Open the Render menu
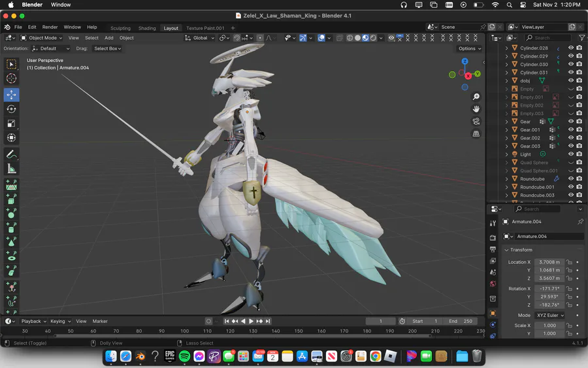The image size is (588, 368). tap(50, 27)
